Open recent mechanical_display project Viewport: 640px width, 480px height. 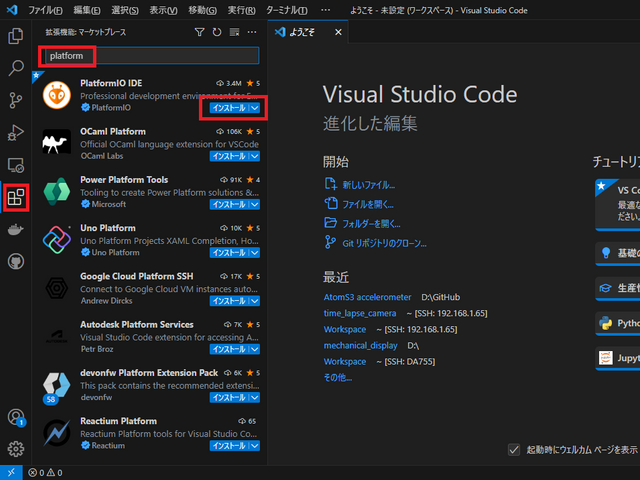[x=360, y=345]
